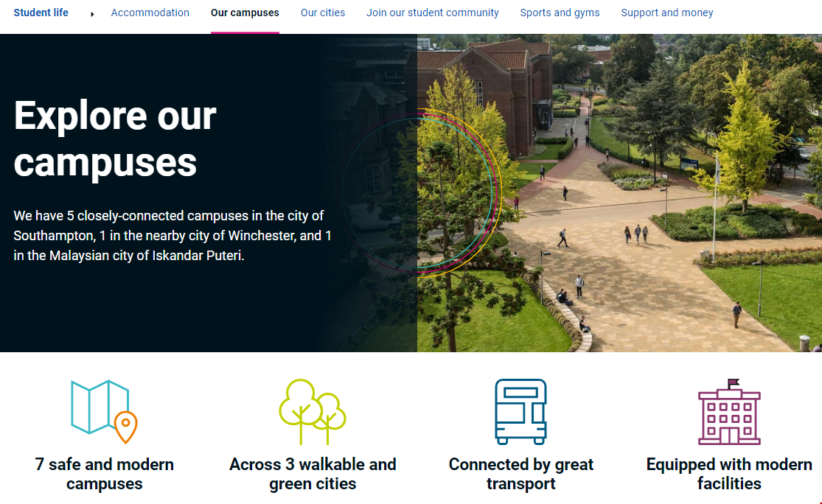The image size is (822, 504).
Task: Click the arrow next to Student life
Action: tap(92, 13)
